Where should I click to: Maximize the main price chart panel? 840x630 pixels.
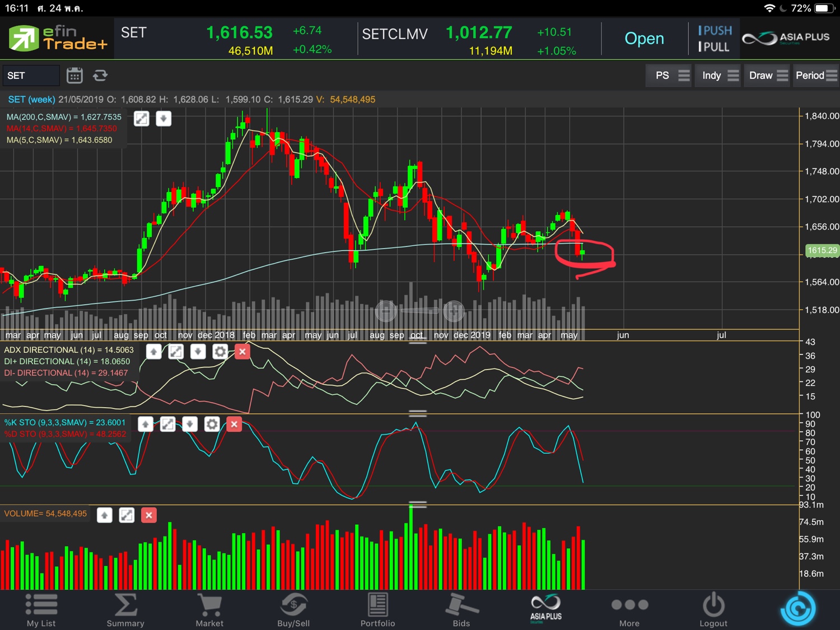(142, 119)
